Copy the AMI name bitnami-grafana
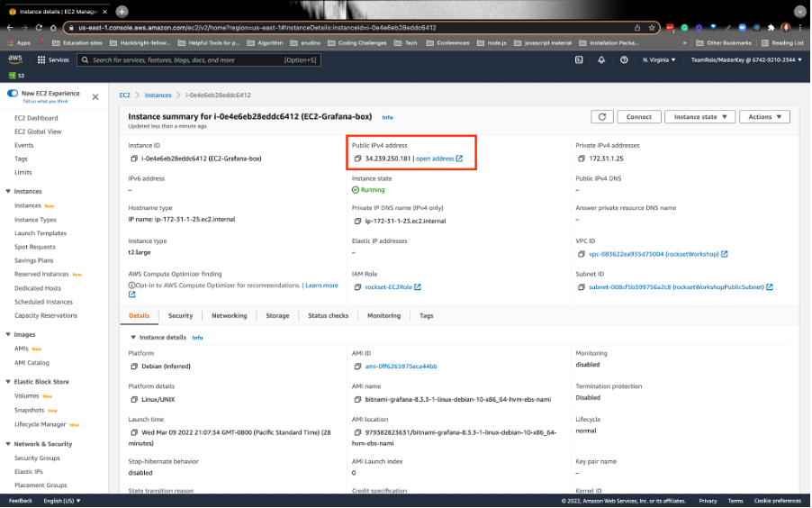The width and height of the screenshot is (812, 508). coord(357,400)
